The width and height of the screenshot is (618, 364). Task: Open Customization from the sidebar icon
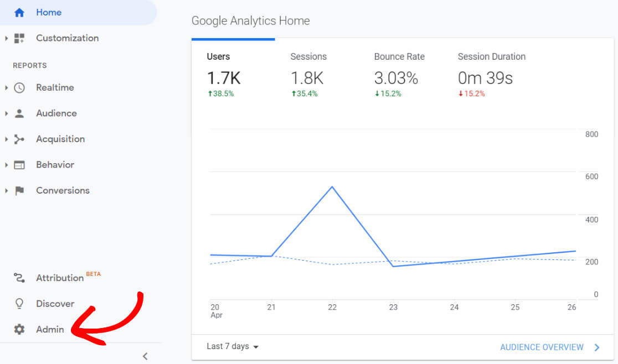pyautogui.click(x=19, y=38)
